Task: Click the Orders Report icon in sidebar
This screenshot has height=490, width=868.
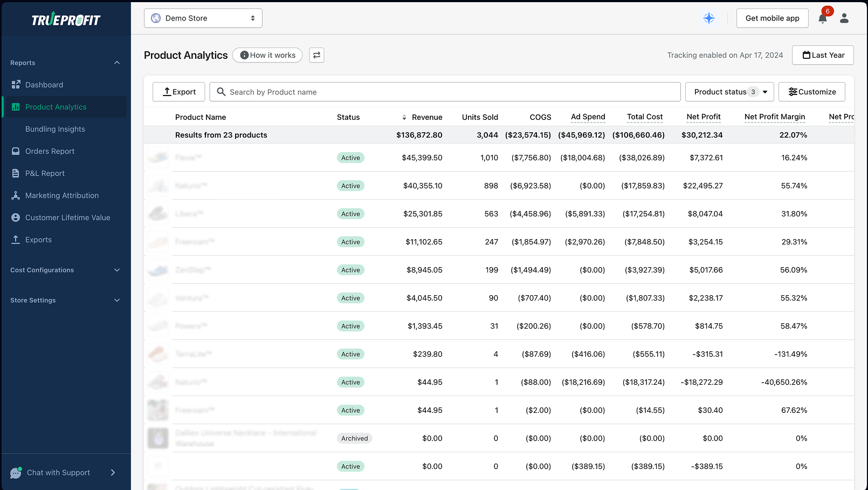Action: 16,151
